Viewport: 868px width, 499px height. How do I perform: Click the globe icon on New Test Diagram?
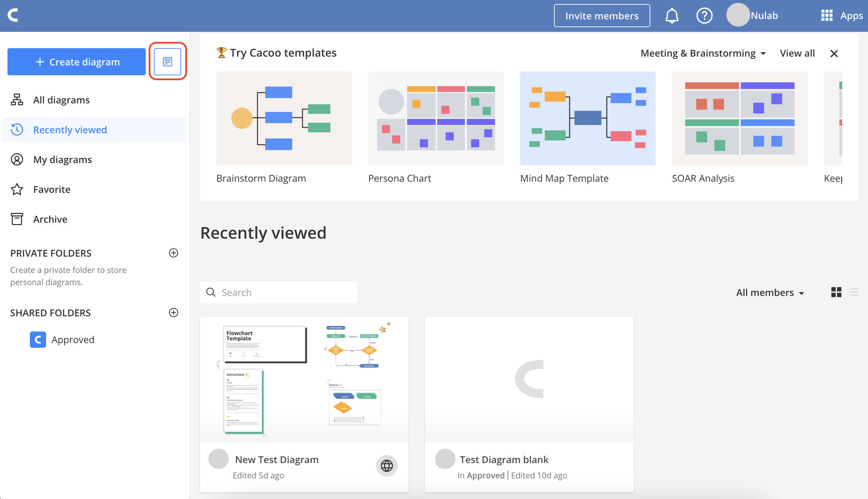(x=387, y=466)
